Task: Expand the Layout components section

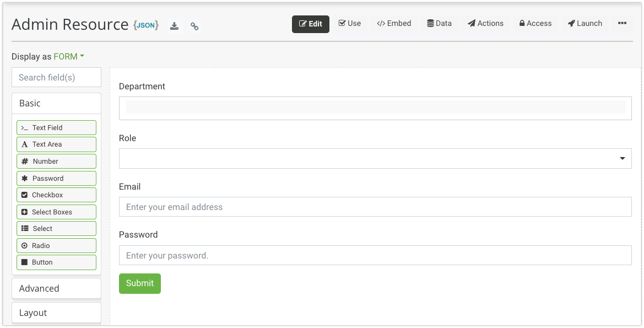Action: coord(56,313)
